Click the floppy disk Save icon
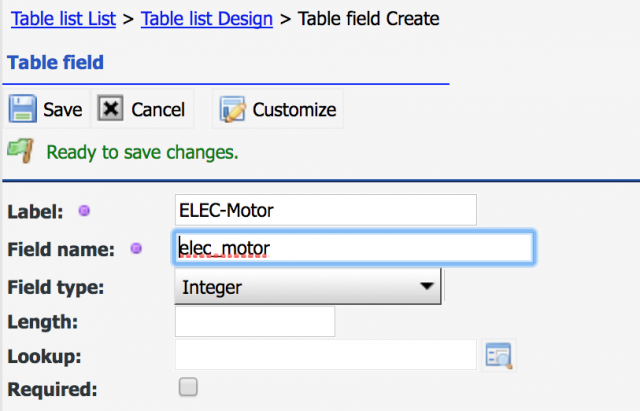 pyautogui.click(x=22, y=109)
